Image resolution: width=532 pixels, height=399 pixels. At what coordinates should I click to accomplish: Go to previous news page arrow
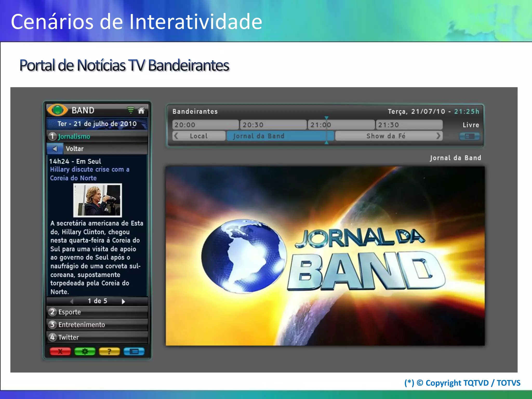(x=72, y=301)
